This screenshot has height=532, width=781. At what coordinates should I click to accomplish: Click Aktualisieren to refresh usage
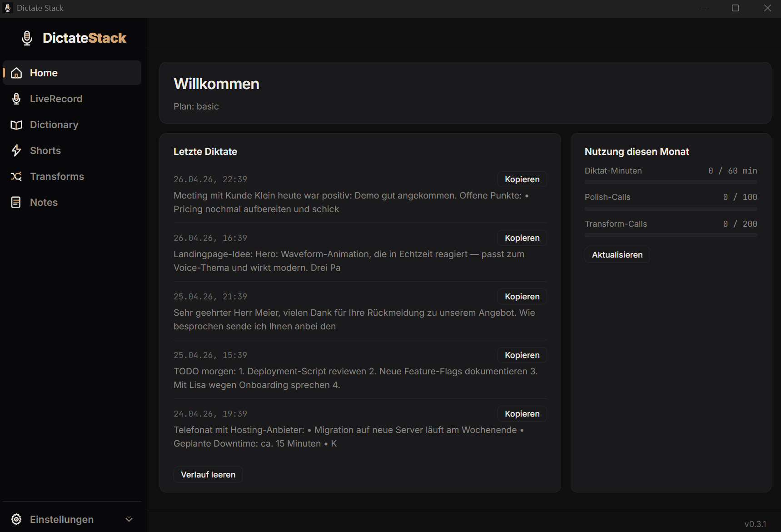click(617, 255)
